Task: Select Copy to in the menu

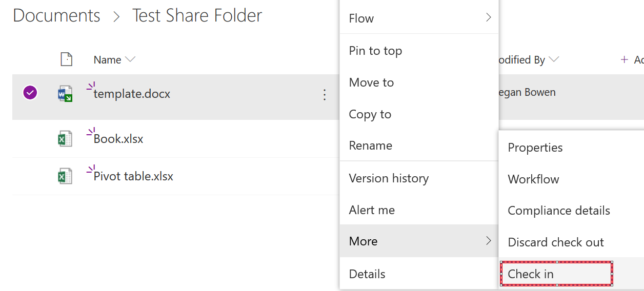Action: point(370,114)
